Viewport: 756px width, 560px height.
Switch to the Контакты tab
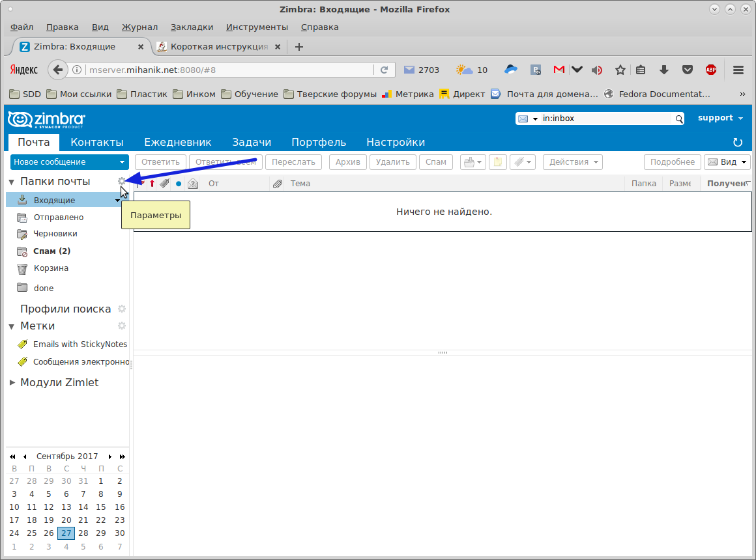point(97,142)
